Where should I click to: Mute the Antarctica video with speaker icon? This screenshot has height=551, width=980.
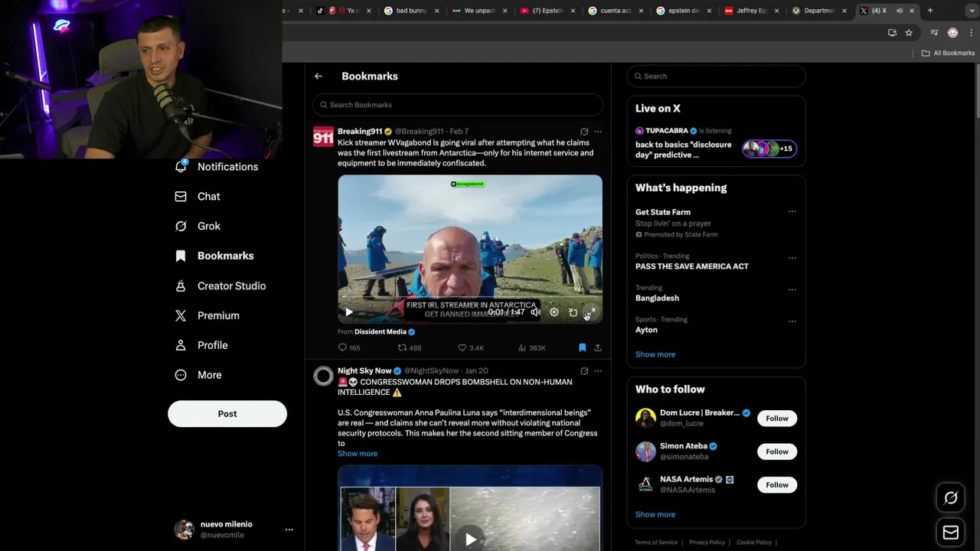pos(536,312)
